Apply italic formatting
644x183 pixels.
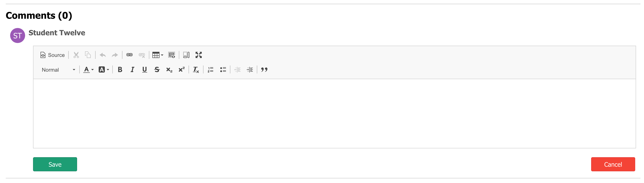coord(132,70)
